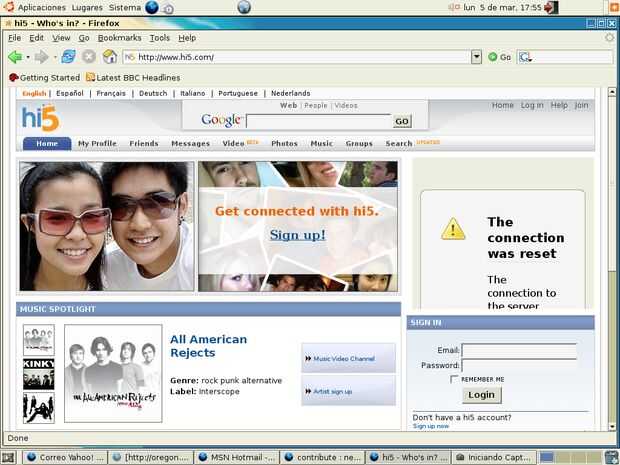Open the Search tab

click(x=399, y=144)
